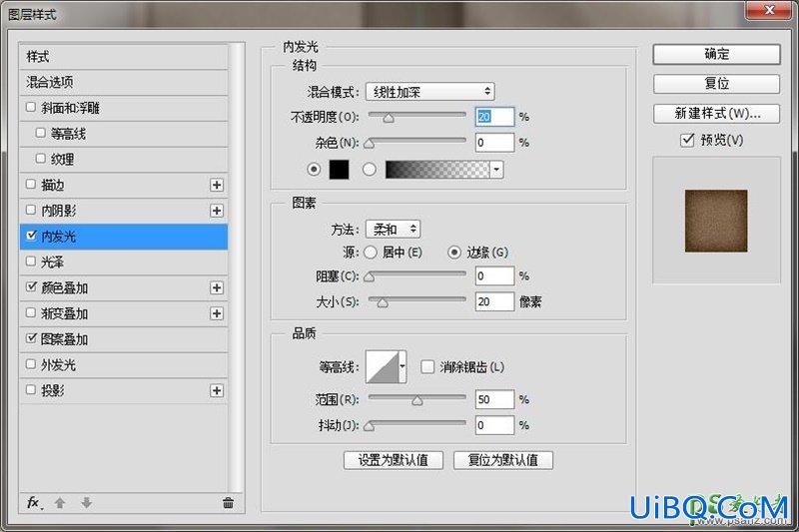This screenshot has height=532, width=799.
Task: Expand the 等高线 contour picker arrow
Action: click(x=402, y=366)
